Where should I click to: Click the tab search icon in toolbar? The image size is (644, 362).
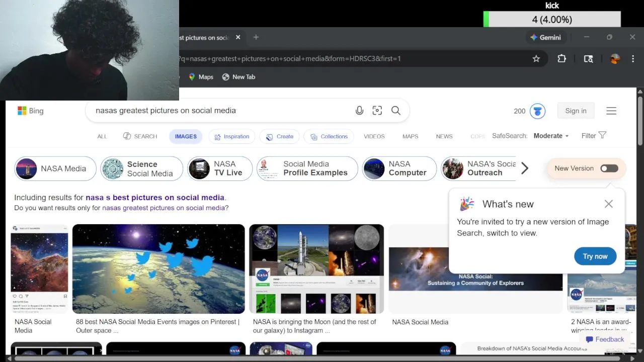pyautogui.click(x=588, y=59)
